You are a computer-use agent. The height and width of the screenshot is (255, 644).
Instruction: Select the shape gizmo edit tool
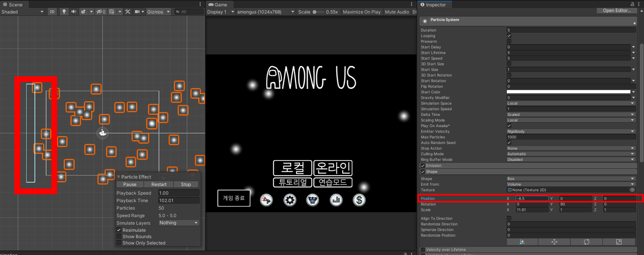pyautogui.click(x=522, y=242)
